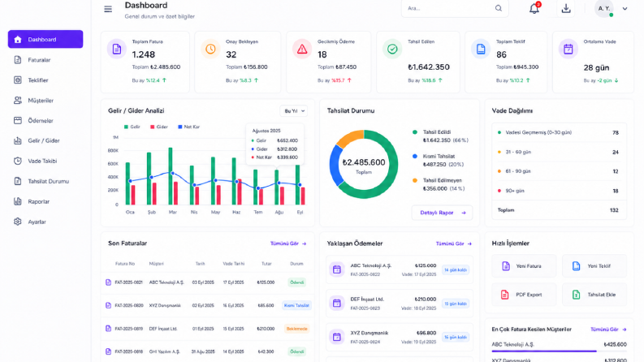
Task: Click the Yeni Teklif quick action
Action: [594, 266]
